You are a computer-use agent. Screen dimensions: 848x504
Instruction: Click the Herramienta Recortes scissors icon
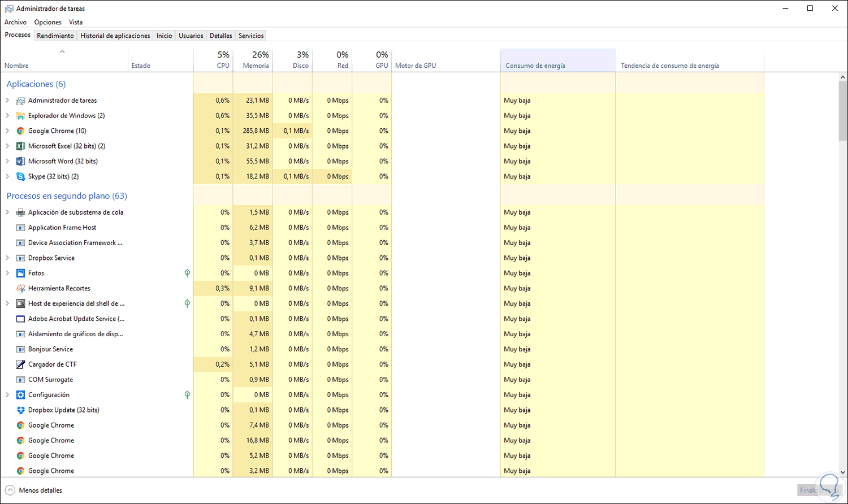[x=20, y=289]
